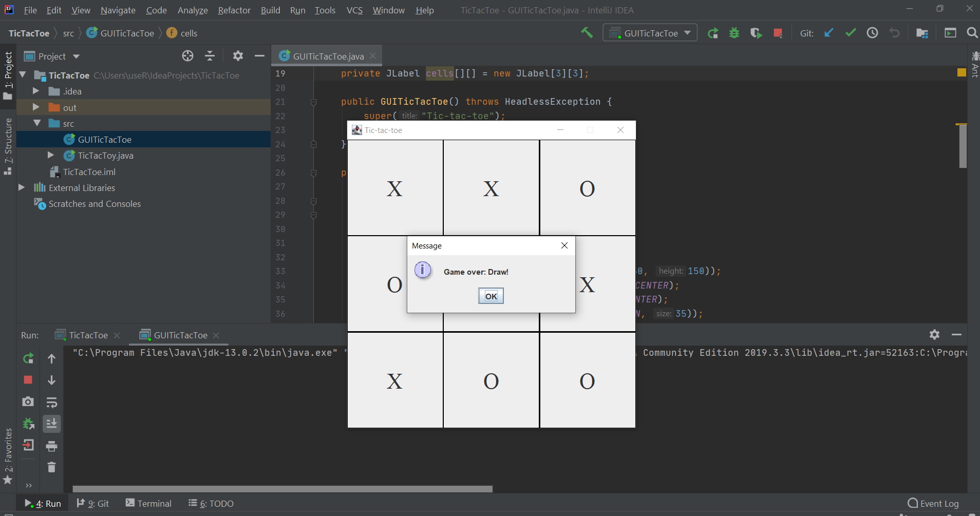The height and width of the screenshot is (516, 980).
Task: Toggle soft-wrap in Run console
Action: click(x=51, y=402)
